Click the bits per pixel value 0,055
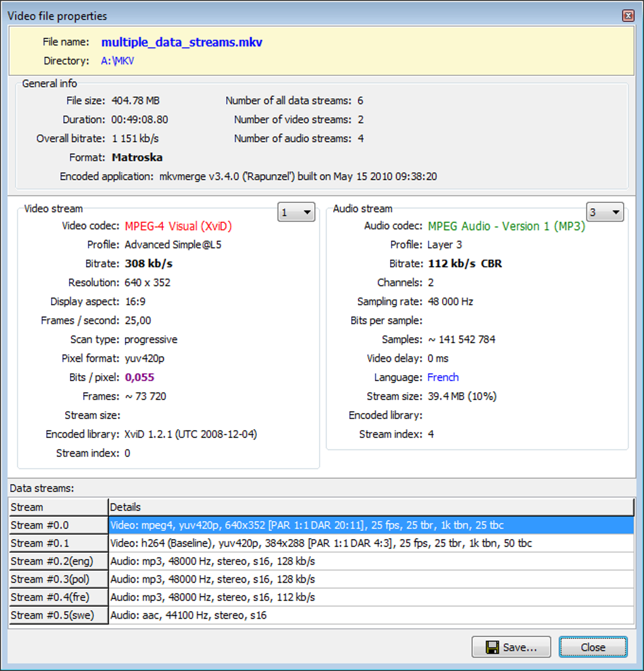This screenshot has height=671, width=644. tap(140, 377)
